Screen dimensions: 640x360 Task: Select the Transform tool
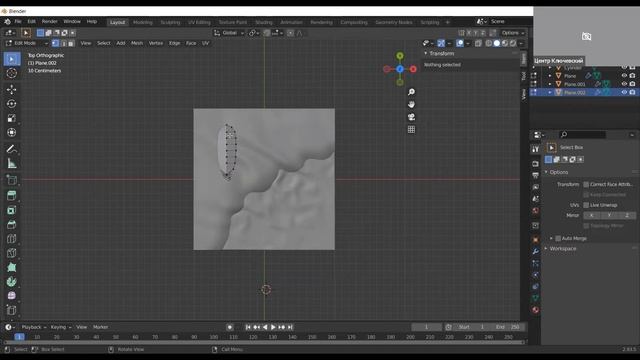click(12, 132)
